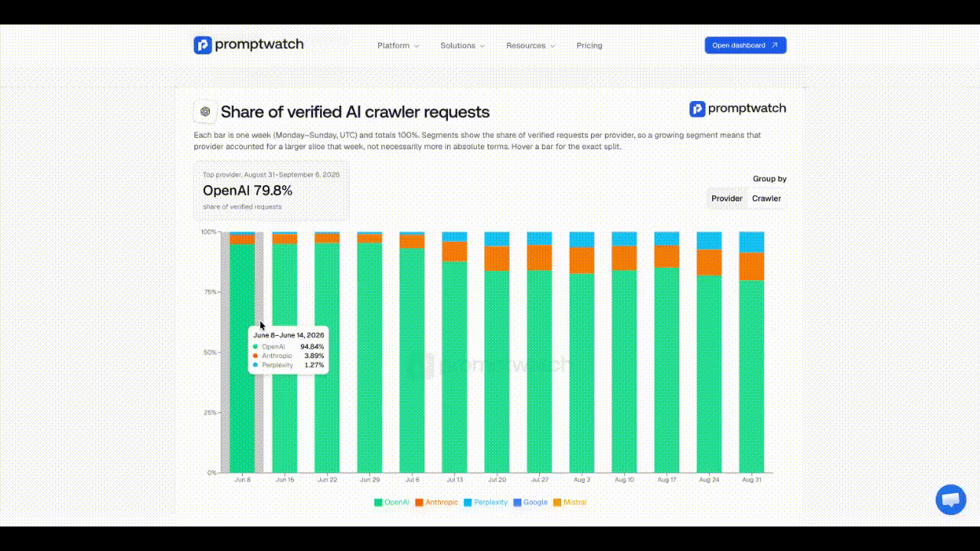Group chart by Crawler
980x551 pixels.
(766, 198)
